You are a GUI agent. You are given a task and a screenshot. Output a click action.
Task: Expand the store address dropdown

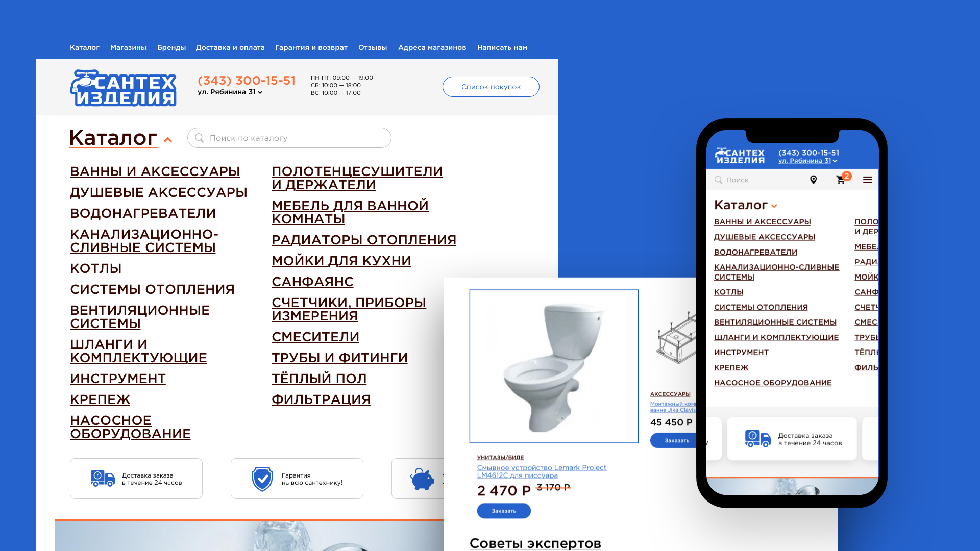(229, 92)
